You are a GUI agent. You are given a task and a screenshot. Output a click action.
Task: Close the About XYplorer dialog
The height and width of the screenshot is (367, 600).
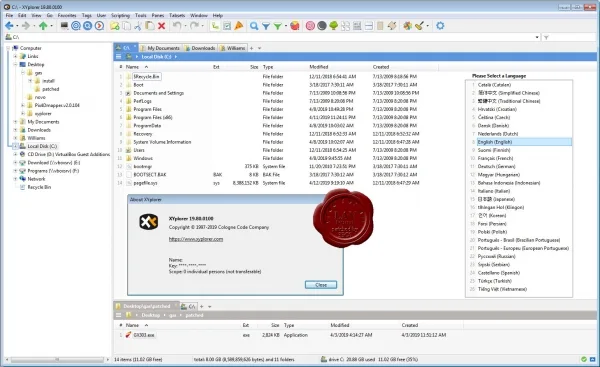tap(321, 285)
